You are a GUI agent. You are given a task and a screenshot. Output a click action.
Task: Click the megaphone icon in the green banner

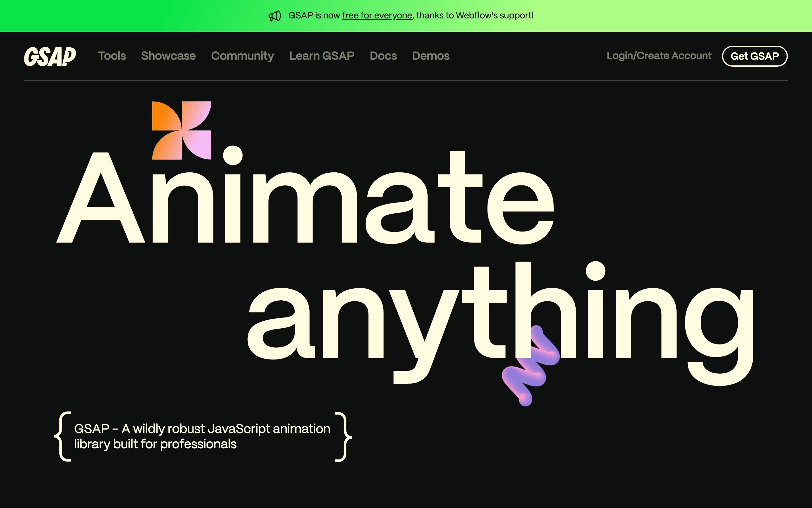[275, 16]
